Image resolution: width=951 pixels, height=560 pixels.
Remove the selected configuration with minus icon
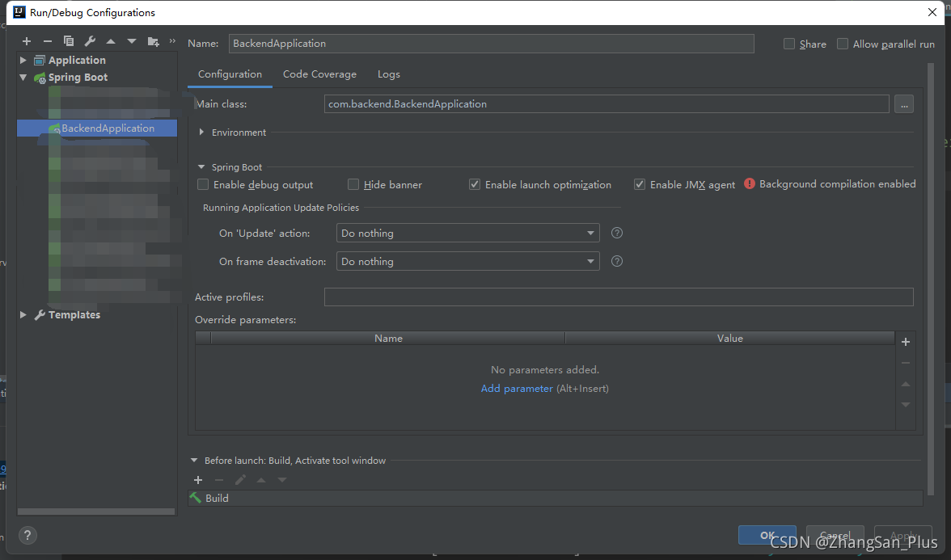pyautogui.click(x=47, y=41)
